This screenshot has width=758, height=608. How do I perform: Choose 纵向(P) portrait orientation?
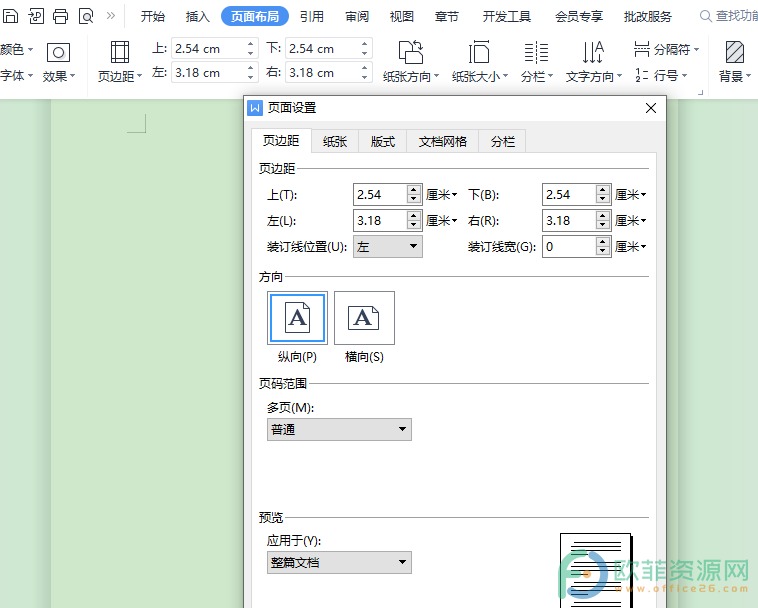click(x=297, y=318)
